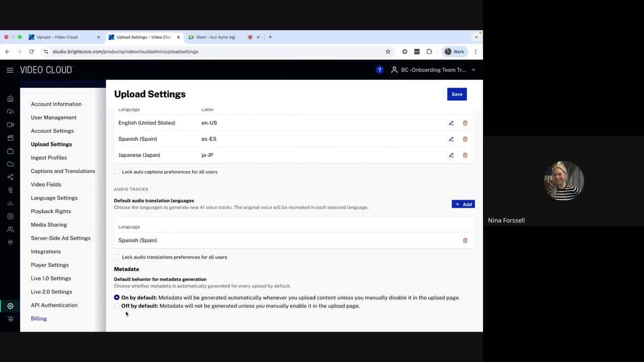This screenshot has width=644, height=362.
Task: Open the hamburger navigation menu
Action: click(x=10, y=70)
